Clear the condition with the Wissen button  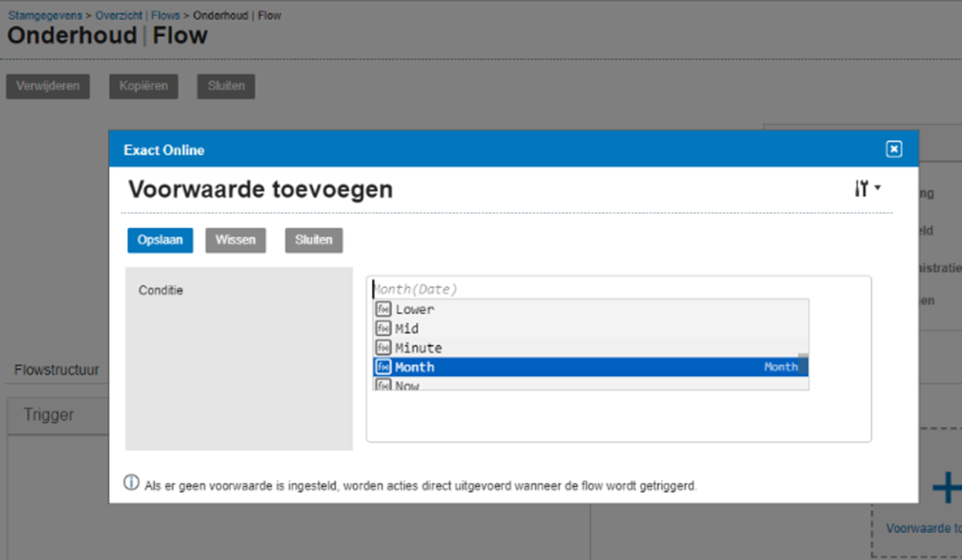click(x=235, y=240)
